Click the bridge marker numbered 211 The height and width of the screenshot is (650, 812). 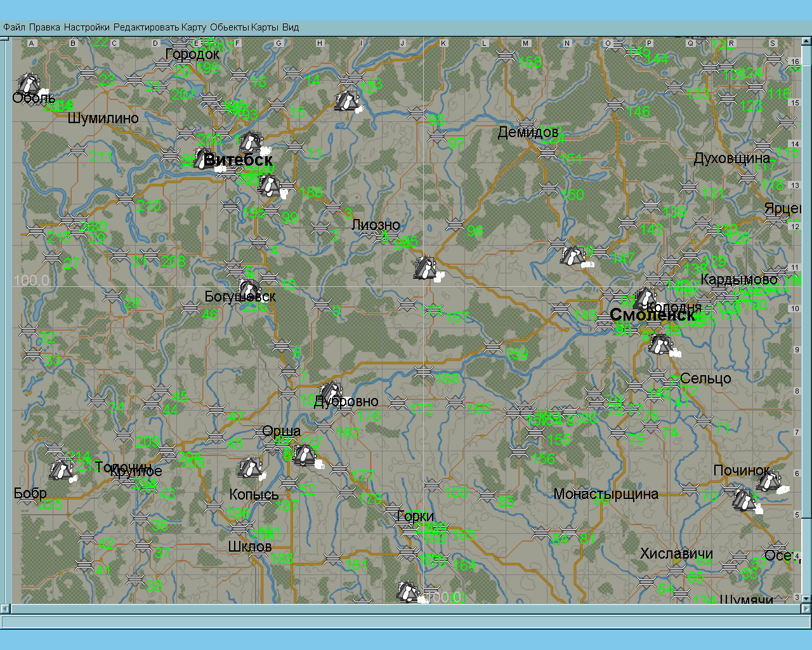coord(77,150)
